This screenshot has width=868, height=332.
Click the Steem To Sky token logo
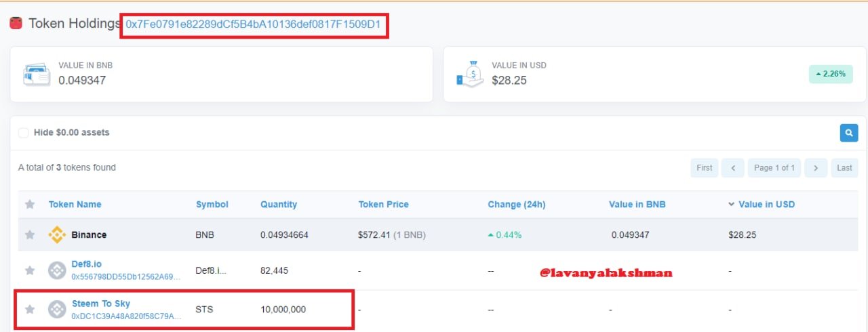(57, 310)
